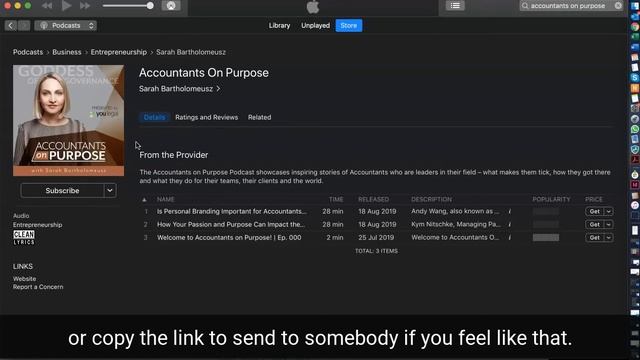
Task: Expand the Subscribe dropdown arrow
Action: point(110,191)
